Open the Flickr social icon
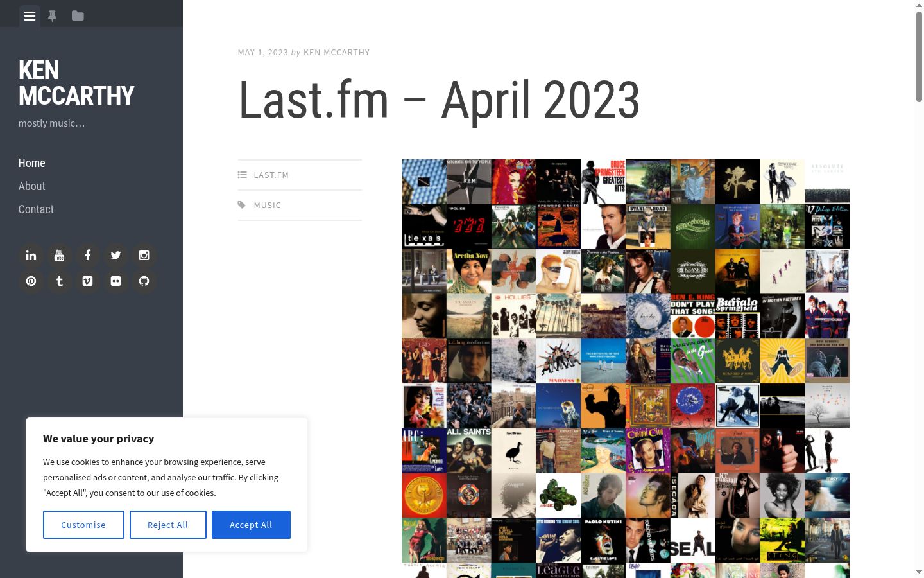924x578 pixels. [116, 281]
